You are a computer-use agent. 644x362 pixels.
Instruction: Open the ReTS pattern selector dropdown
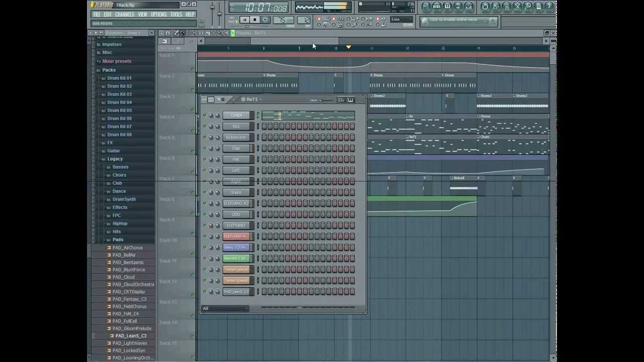tap(252, 100)
